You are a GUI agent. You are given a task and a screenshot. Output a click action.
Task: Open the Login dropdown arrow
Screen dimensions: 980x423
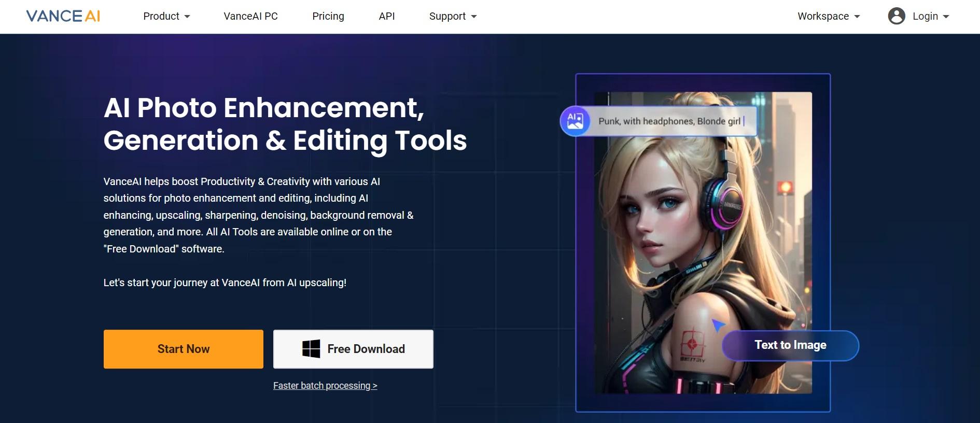click(946, 17)
